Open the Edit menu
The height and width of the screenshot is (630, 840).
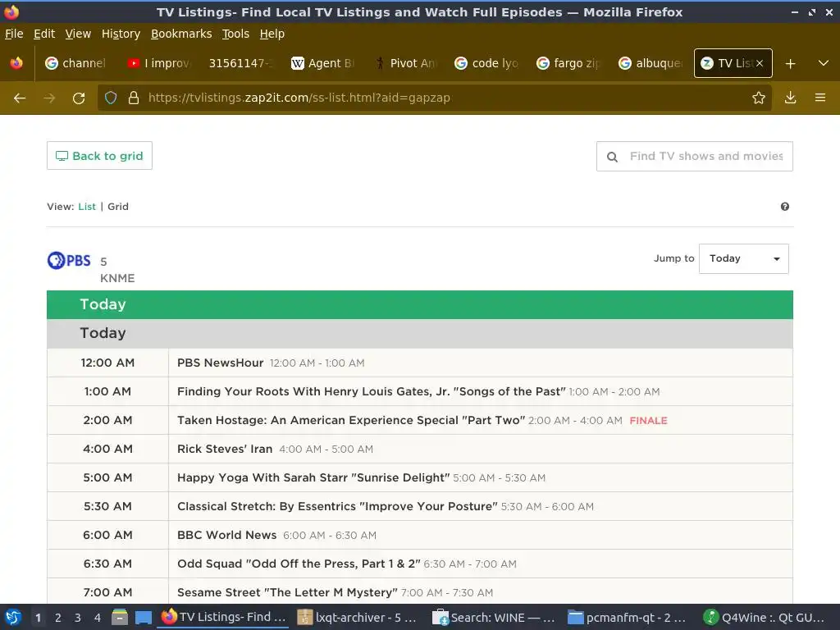pyautogui.click(x=44, y=34)
